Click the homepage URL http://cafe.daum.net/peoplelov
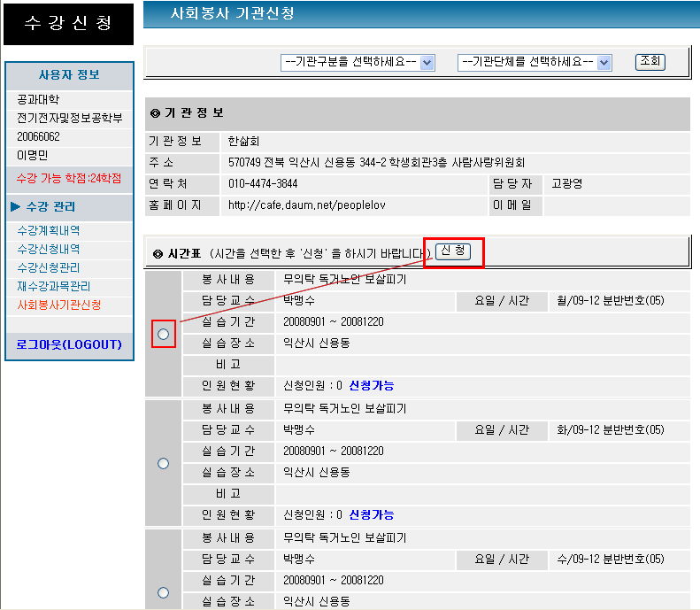 pyautogui.click(x=307, y=205)
